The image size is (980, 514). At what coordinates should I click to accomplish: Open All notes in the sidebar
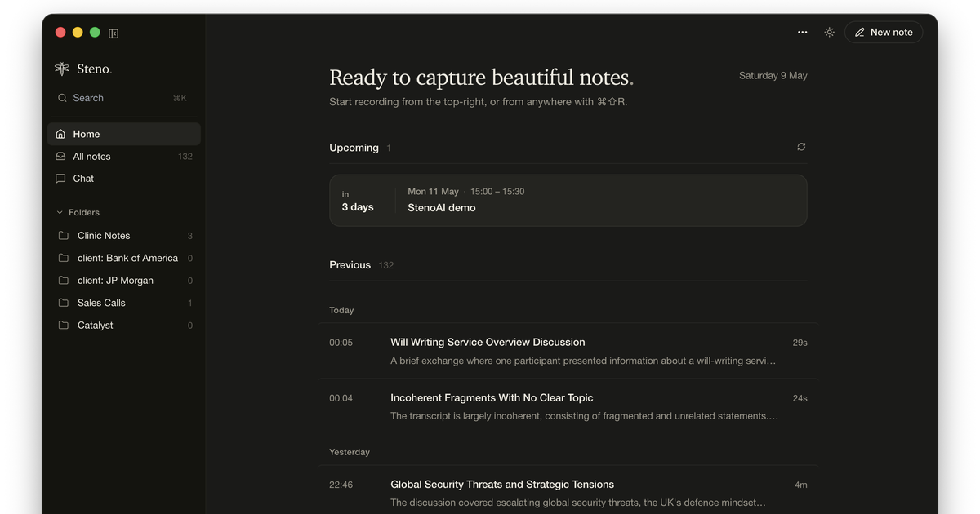[124, 157]
